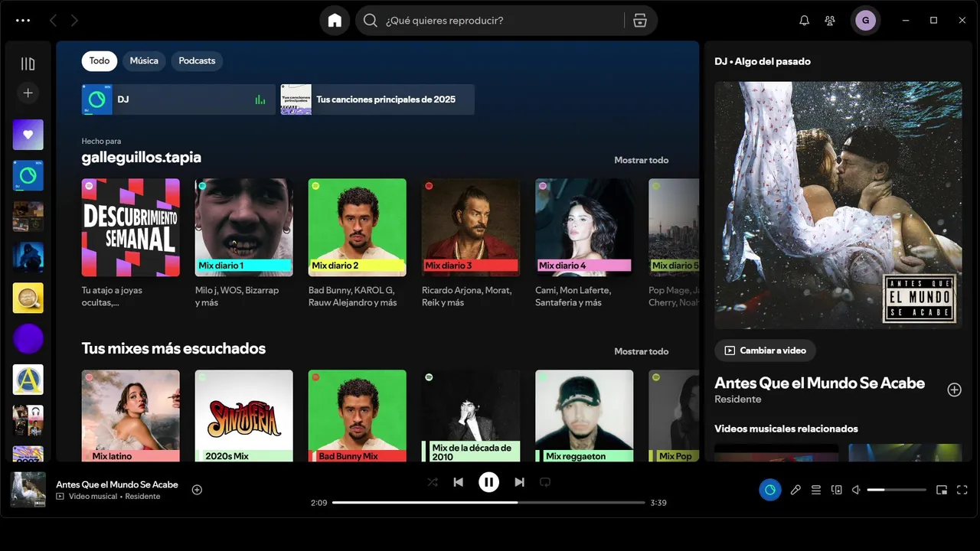Image resolution: width=980 pixels, height=551 pixels.
Task: Select the Música filter tab
Action: pos(144,60)
